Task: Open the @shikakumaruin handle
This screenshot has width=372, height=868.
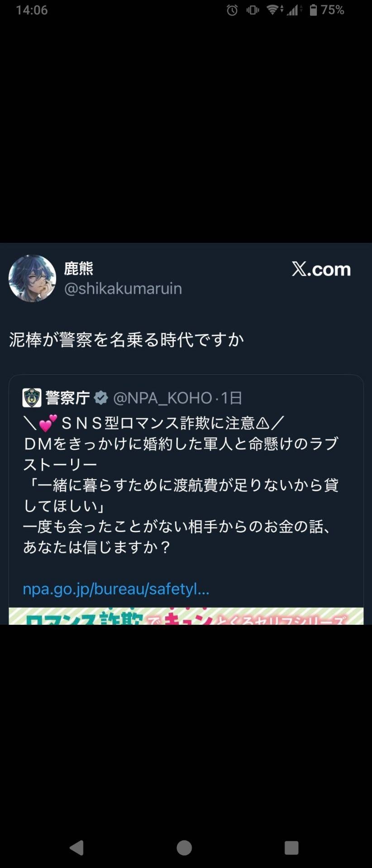Action: click(x=123, y=288)
